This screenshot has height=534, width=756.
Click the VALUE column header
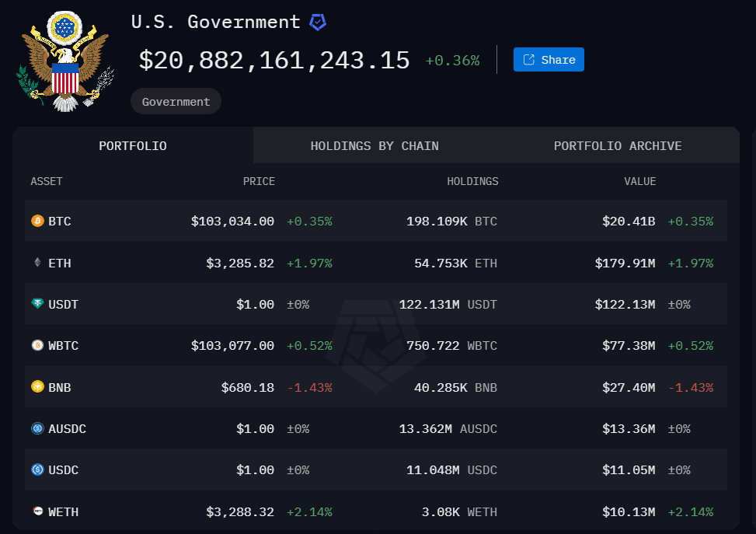click(639, 181)
